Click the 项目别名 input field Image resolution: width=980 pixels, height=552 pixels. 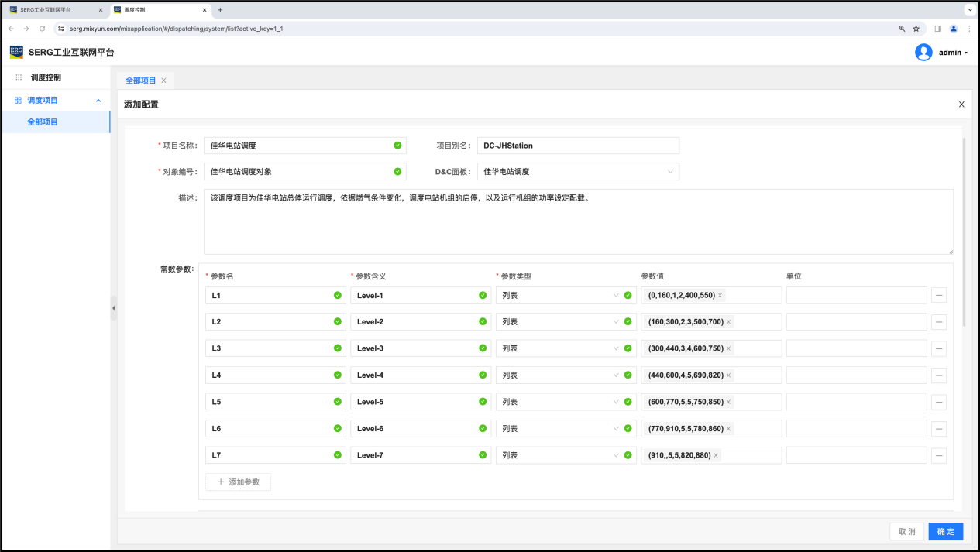[x=578, y=146]
